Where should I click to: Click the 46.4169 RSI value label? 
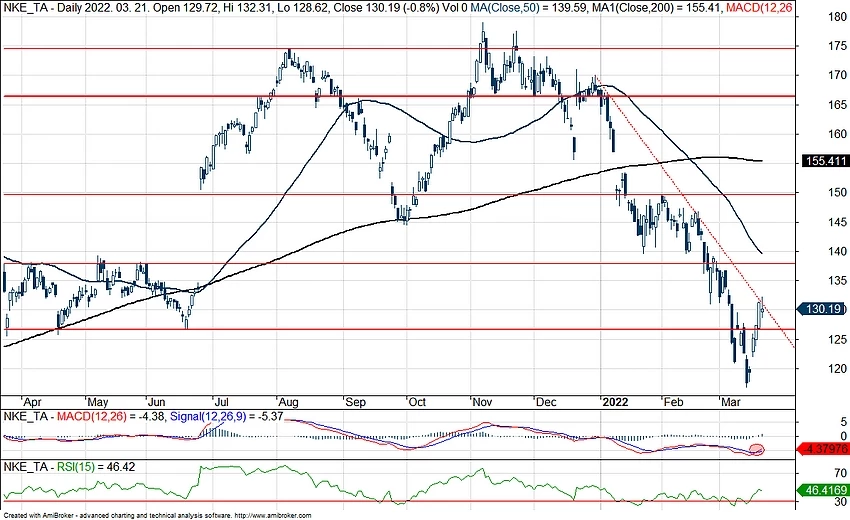(x=825, y=490)
